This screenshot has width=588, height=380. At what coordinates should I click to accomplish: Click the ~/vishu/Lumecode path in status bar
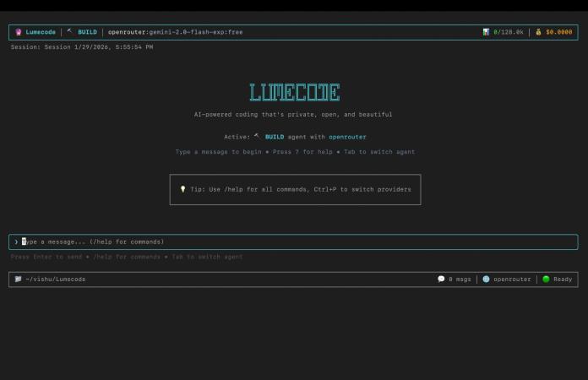[56, 280]
